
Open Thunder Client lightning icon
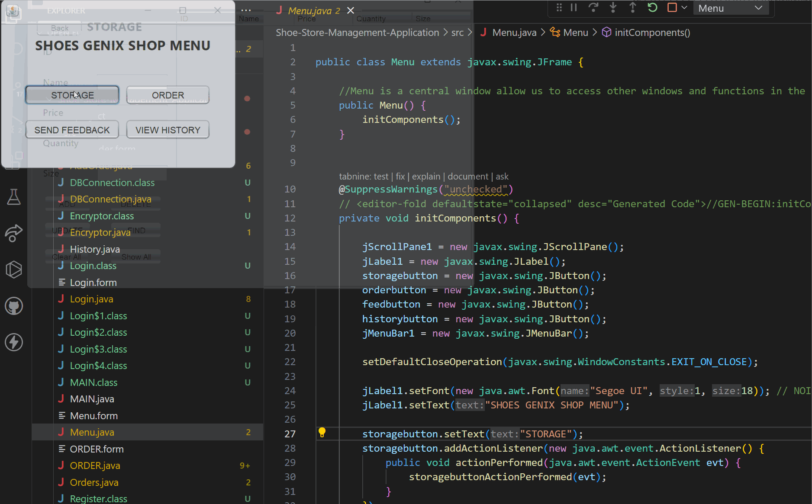click(13, 342)
